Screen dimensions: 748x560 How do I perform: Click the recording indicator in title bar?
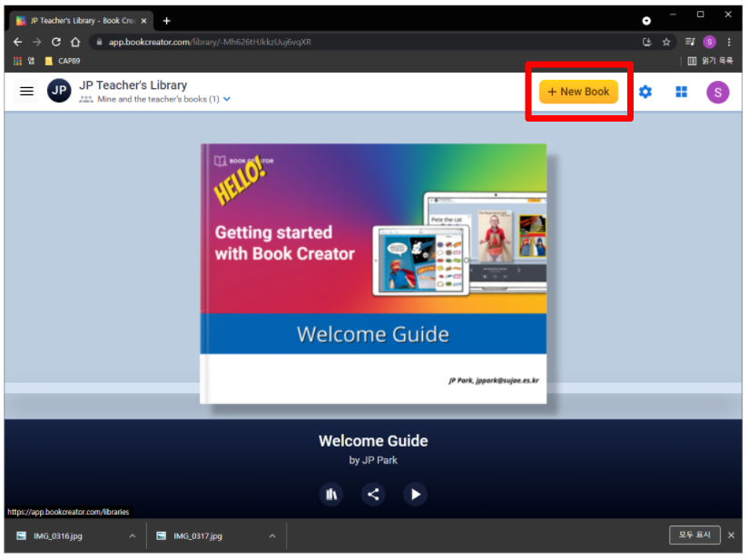[646, 21]
